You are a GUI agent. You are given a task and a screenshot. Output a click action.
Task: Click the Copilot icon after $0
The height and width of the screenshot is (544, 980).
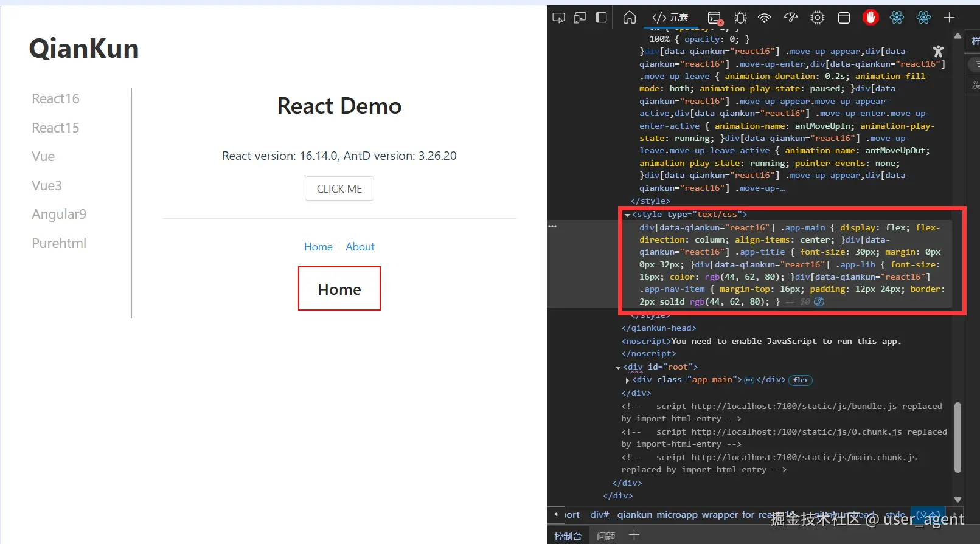tap(819, 301)
